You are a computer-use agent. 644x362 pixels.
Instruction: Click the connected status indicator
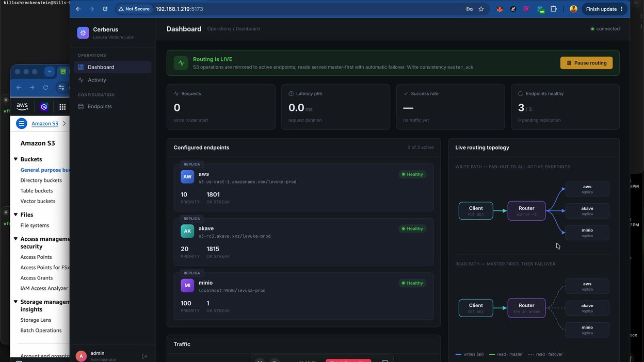[x=605, y=29]
